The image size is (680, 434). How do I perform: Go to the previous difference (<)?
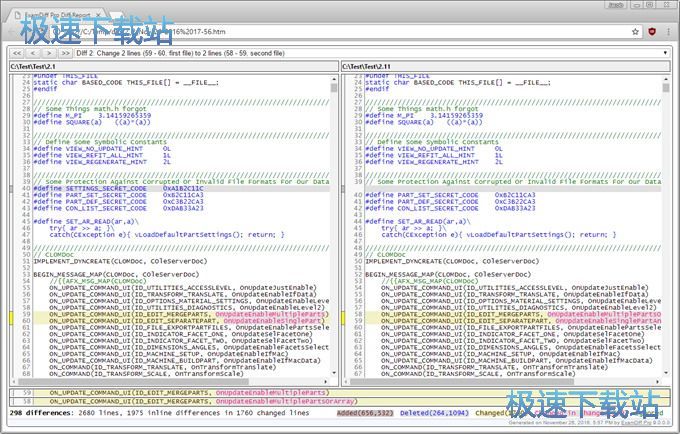pyautogui.click(x=34, y=51)
